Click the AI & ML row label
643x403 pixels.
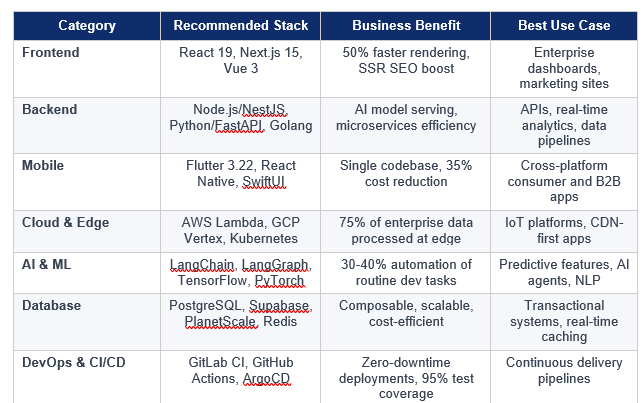tap(49, 262)
